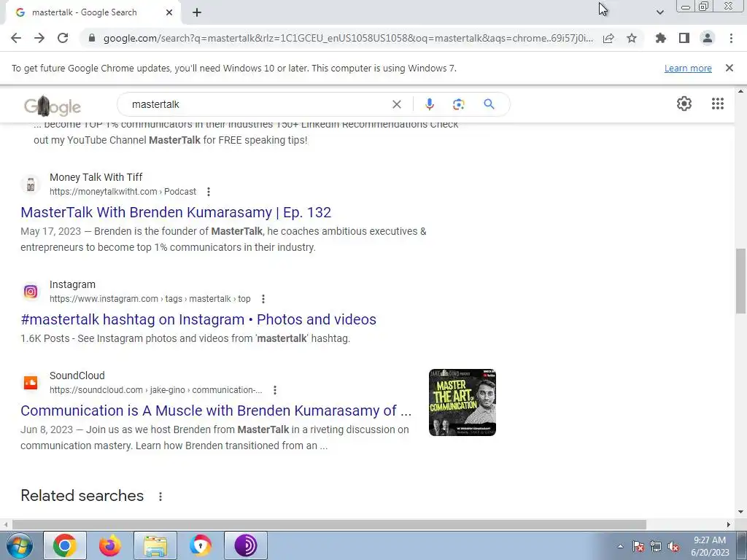
Task: Toggle the browser side panel
Action: click(x=684, y=38)
